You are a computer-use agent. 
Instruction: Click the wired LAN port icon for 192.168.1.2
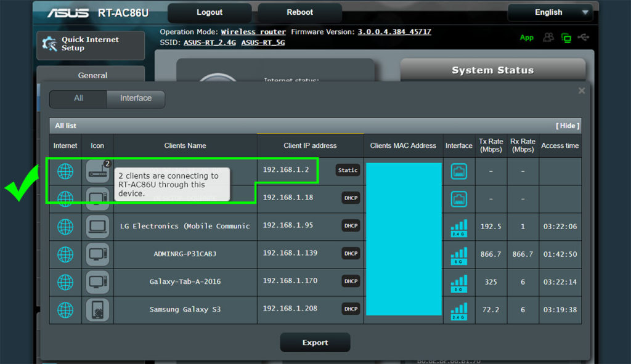pyautogui.click(x=458, y=171)
